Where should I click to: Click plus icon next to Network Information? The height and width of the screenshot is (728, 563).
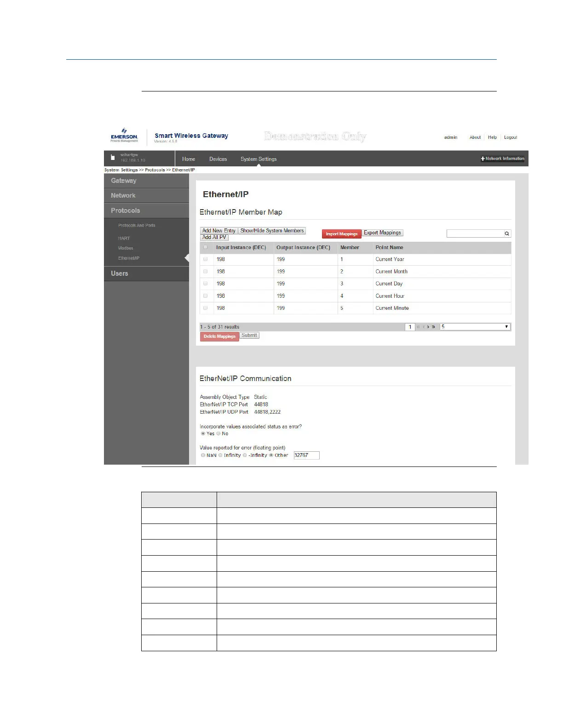483,159
